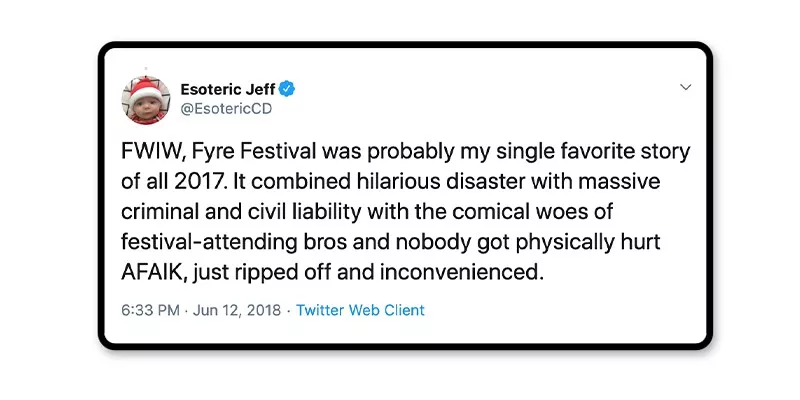Click "of all 2017" in the tweet
The image size is (800, 400).
click(x=169, y=183)
